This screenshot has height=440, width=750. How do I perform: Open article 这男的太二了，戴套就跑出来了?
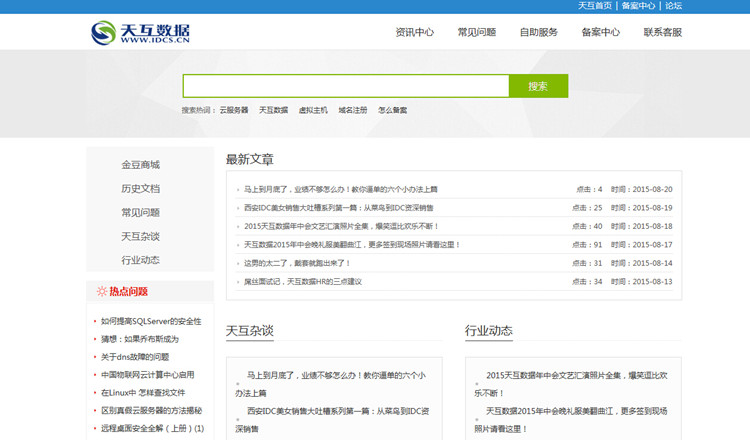[x=297, y=263]
